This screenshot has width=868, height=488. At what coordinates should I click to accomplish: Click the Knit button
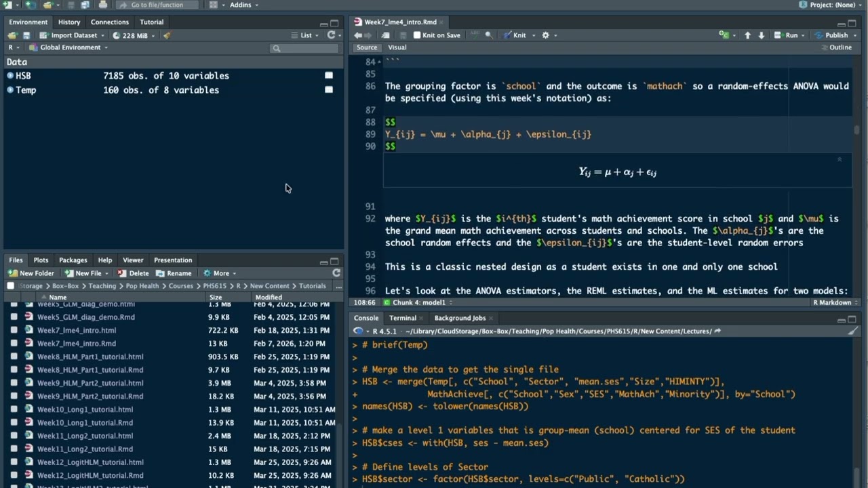pyautogui.click(x=515, y=35)
